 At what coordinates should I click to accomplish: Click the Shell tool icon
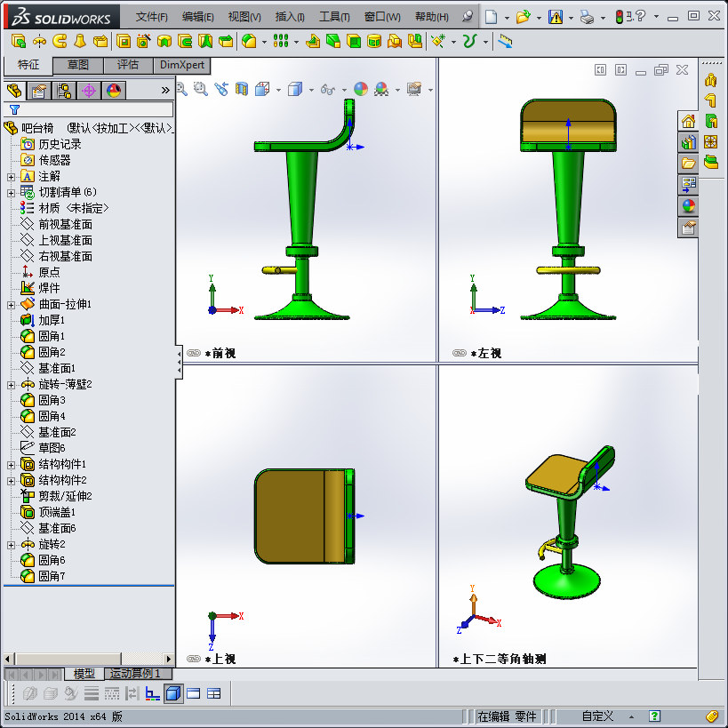coord(354,42)
